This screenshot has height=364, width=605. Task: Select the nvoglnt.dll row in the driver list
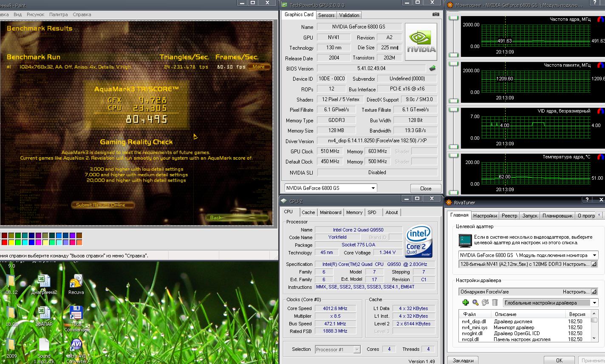click(524, 333)
